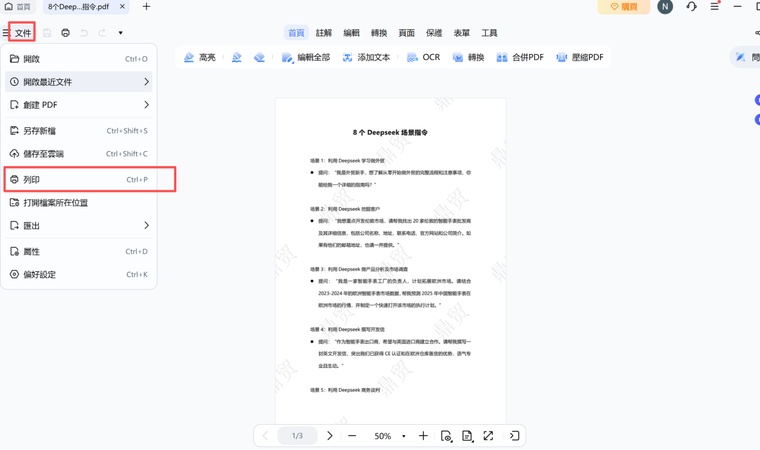Click the 1/3 page number field

pos(297,436)
